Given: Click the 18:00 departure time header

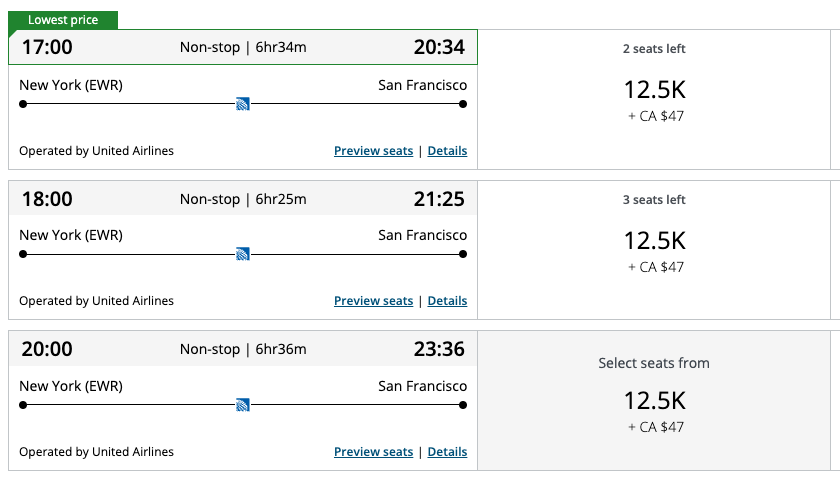Looking at the screenshot, I should tap(47, 199).
